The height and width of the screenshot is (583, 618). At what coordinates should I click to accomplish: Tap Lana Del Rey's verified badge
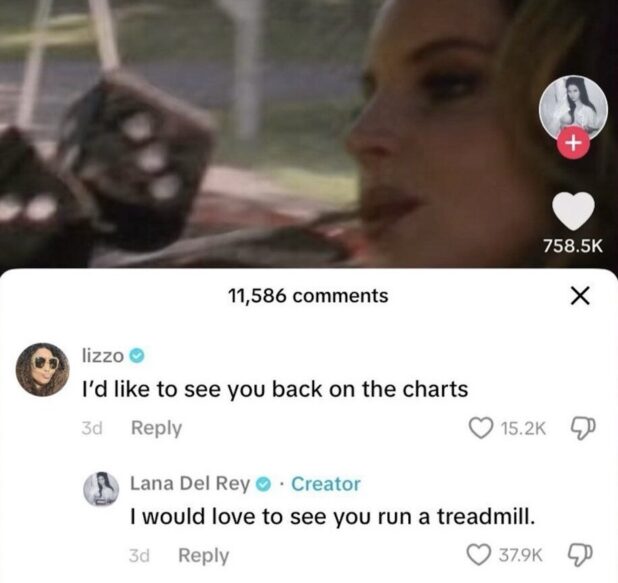point(263,484)
